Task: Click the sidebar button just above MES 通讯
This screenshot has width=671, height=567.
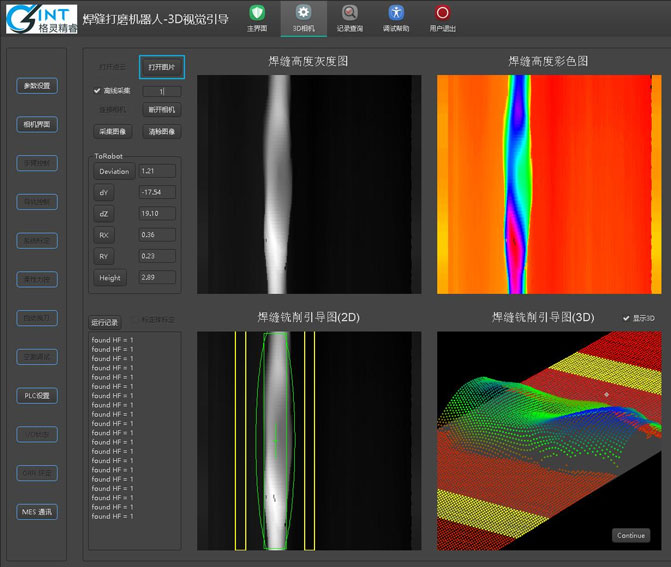Action: (37, 473)
